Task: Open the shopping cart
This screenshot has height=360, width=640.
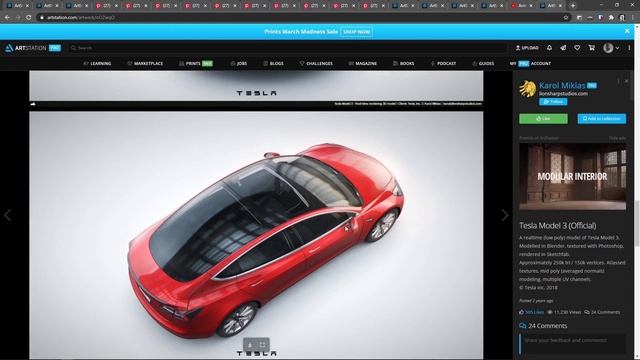Action: point(591,48)
